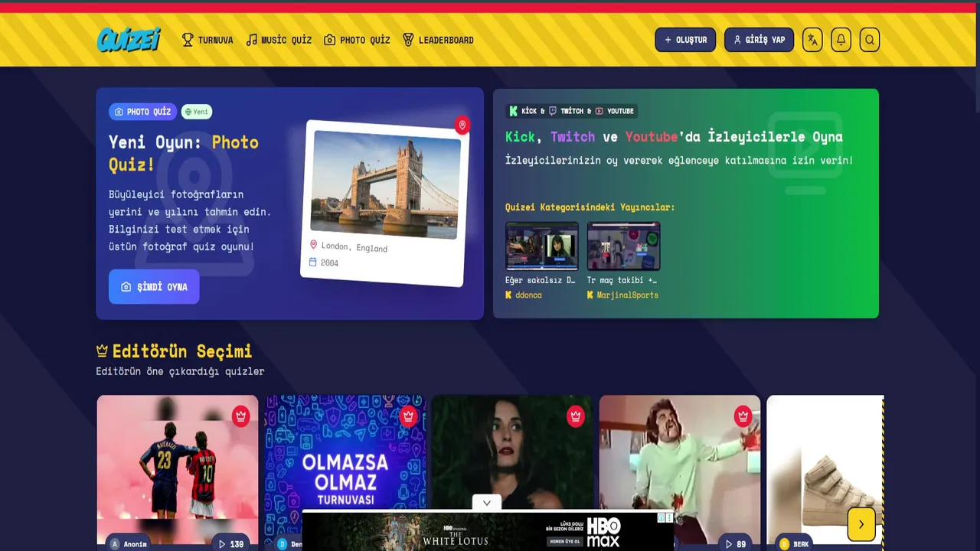Click the 89 play count badge

[735, 544]
